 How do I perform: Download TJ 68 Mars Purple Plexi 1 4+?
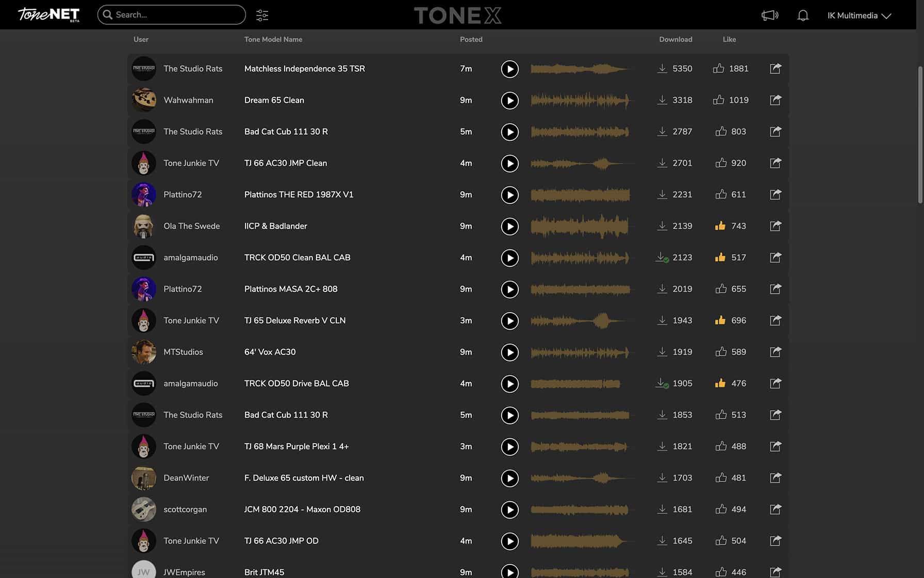pos(662,446)
